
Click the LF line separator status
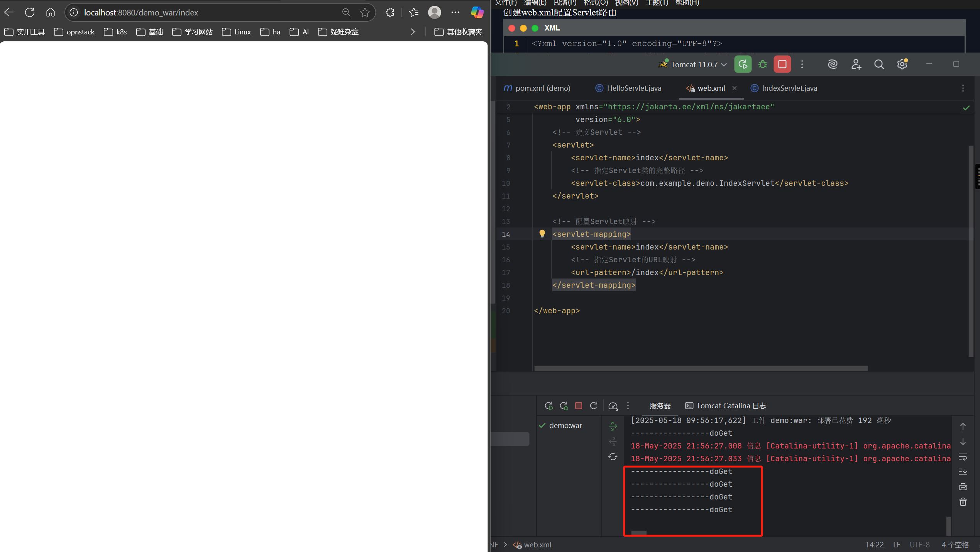coord(897,545)
